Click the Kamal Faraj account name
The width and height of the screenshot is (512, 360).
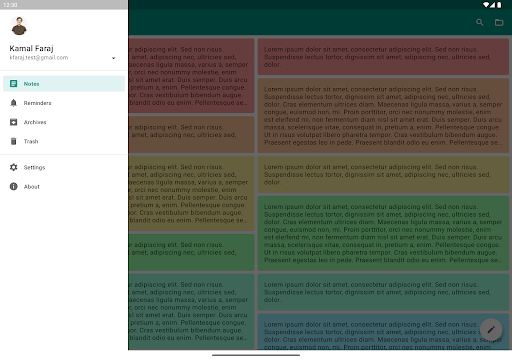[31, 48]
